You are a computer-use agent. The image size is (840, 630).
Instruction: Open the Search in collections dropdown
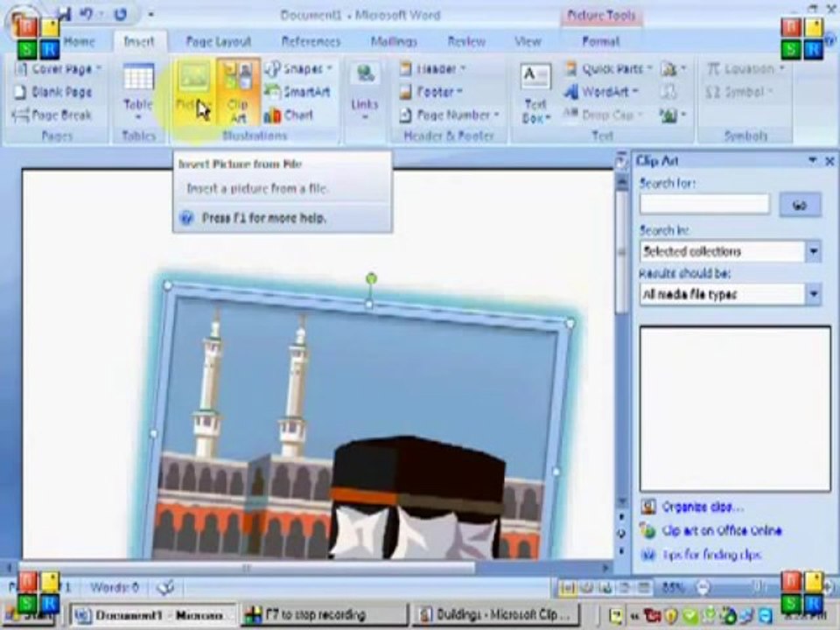(x=814, y=251)
